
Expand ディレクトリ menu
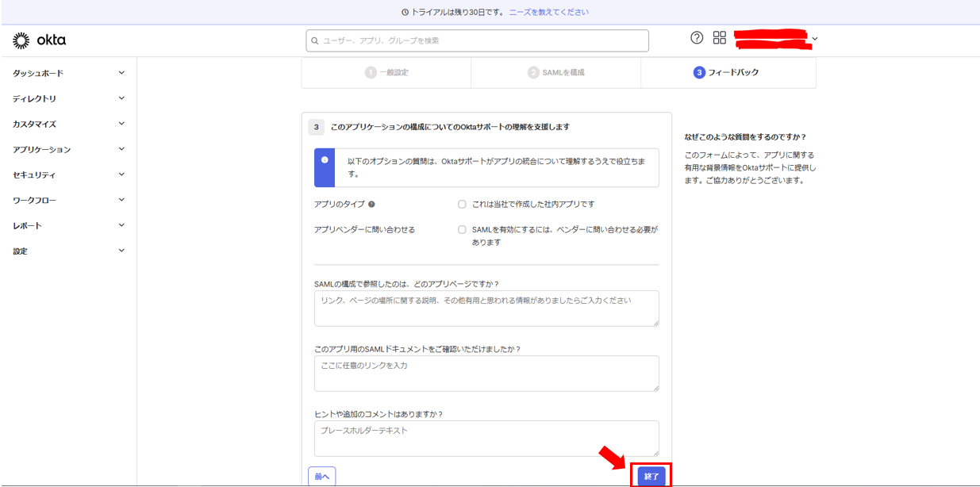tap(68, 98)
